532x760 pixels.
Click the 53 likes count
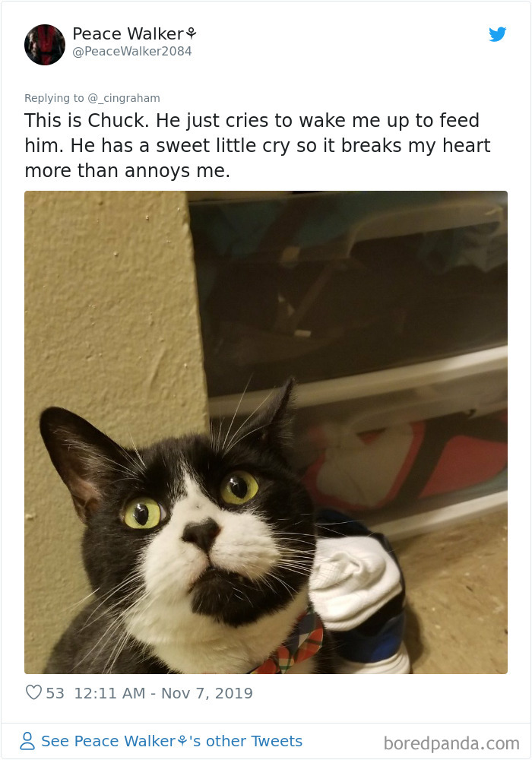pos(55,693)
